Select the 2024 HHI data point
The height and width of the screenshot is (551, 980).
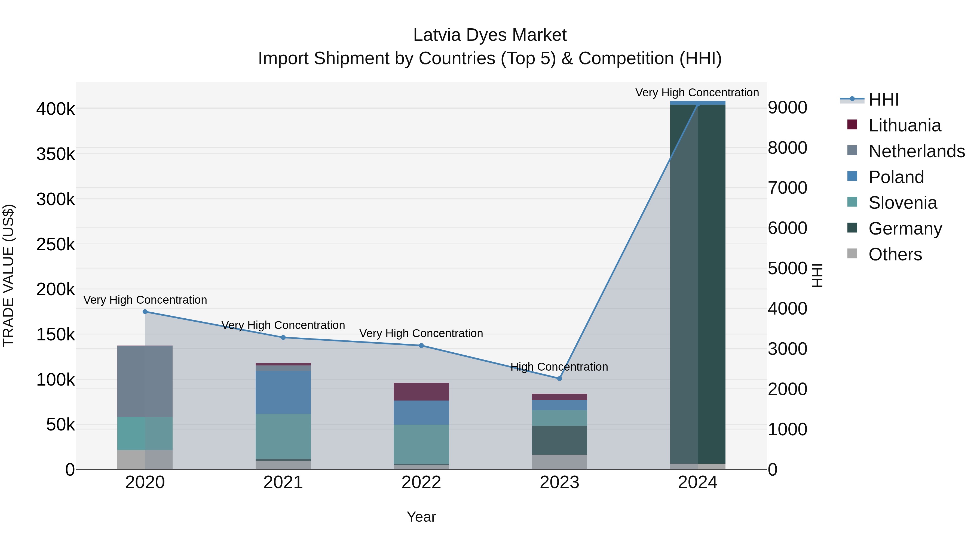[x=698, y=104]
